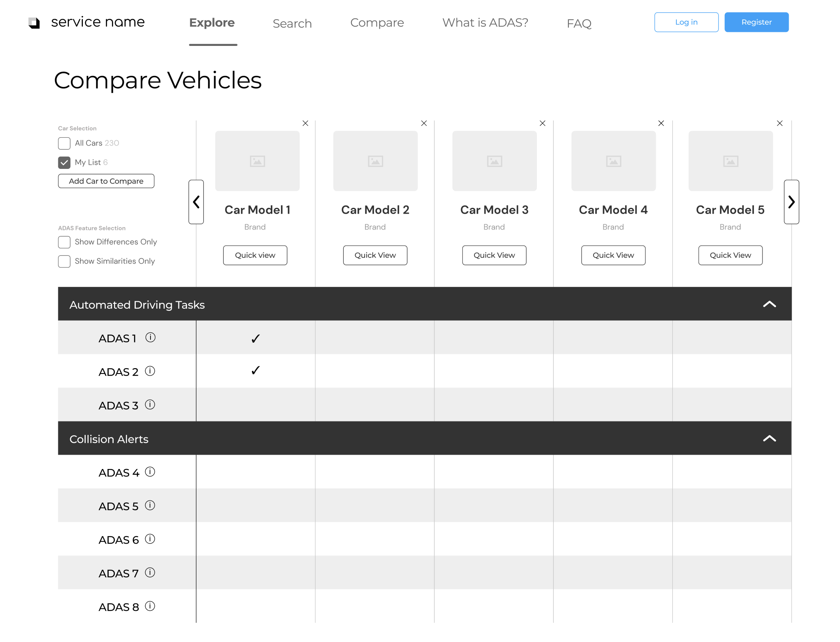
Task: Open info icon for ADAS 4
Action: point(150,472)
